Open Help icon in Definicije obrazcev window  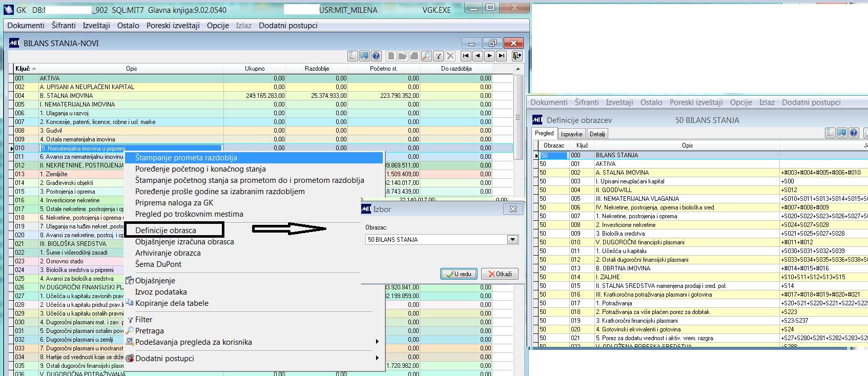[x=854, y=133]
